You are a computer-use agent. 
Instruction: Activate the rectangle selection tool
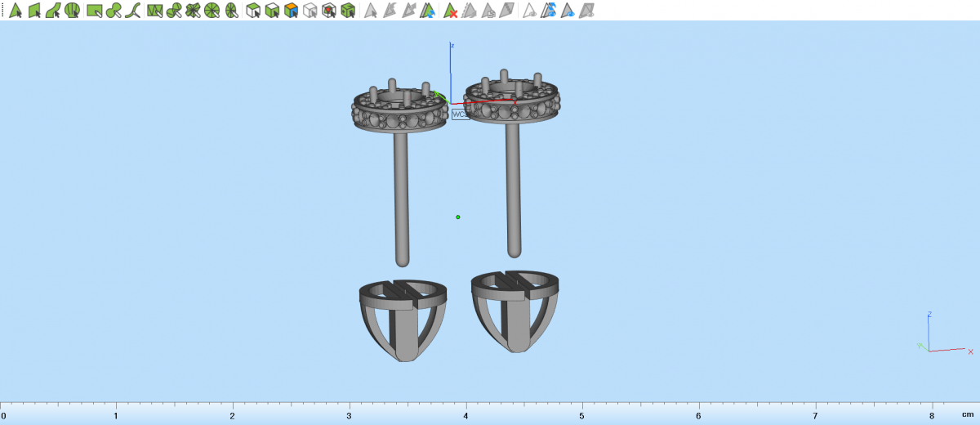tap(94, 11)
